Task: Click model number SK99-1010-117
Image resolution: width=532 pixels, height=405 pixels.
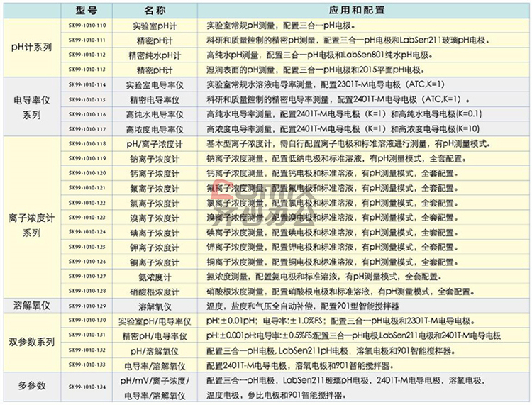Action: pyautogui.click(x=87, y=129)
